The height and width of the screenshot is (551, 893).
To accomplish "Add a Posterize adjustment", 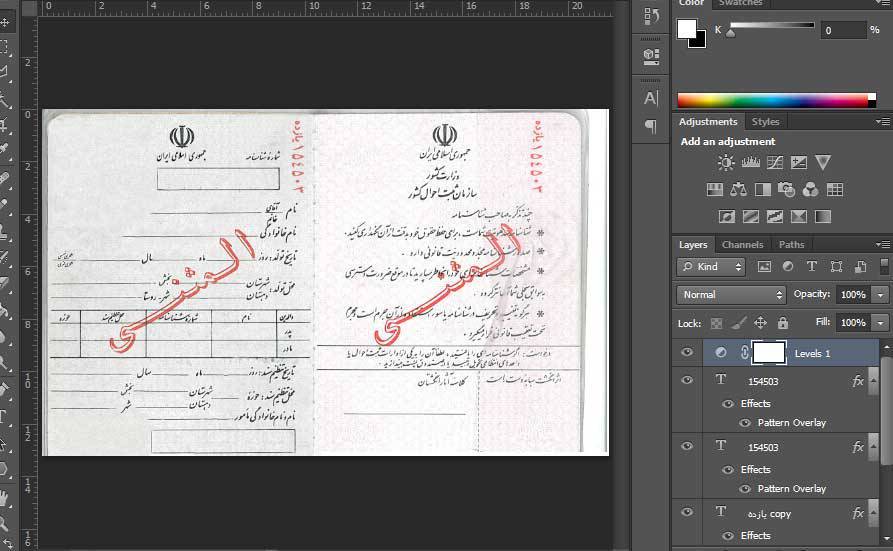I will (x=751, y=217).
